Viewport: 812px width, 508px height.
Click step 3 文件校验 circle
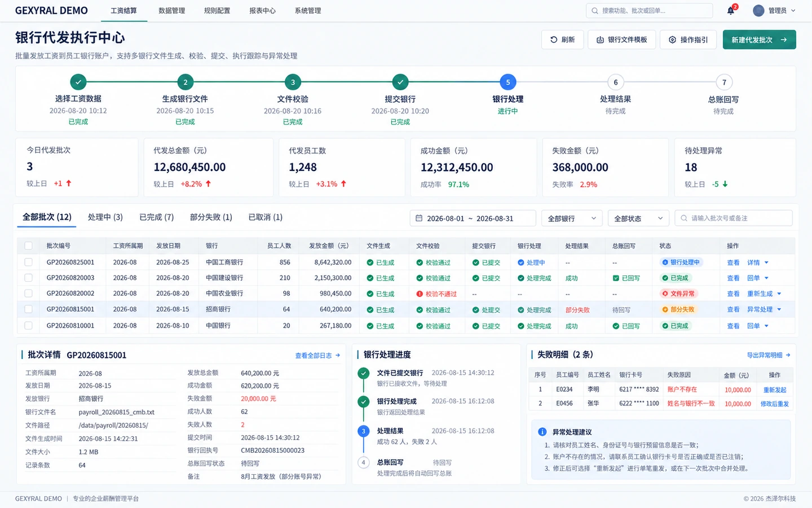pyautogui.click(x=293, y=82)
